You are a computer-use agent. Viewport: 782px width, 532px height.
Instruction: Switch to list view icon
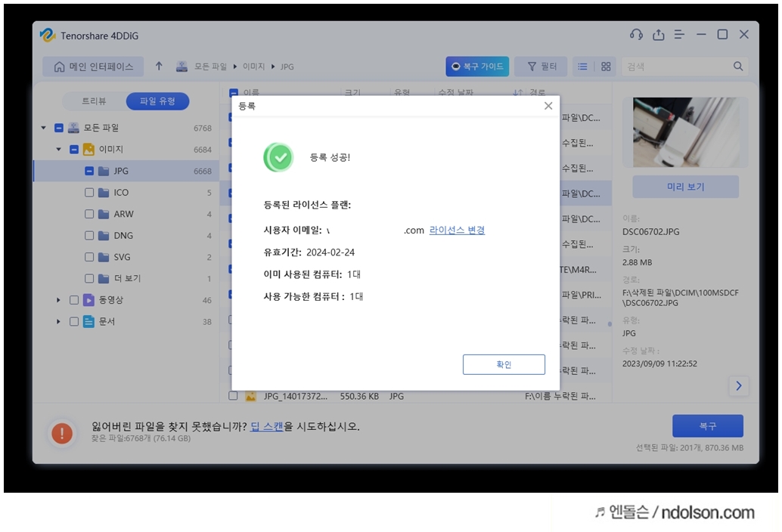tap(582, 66)
